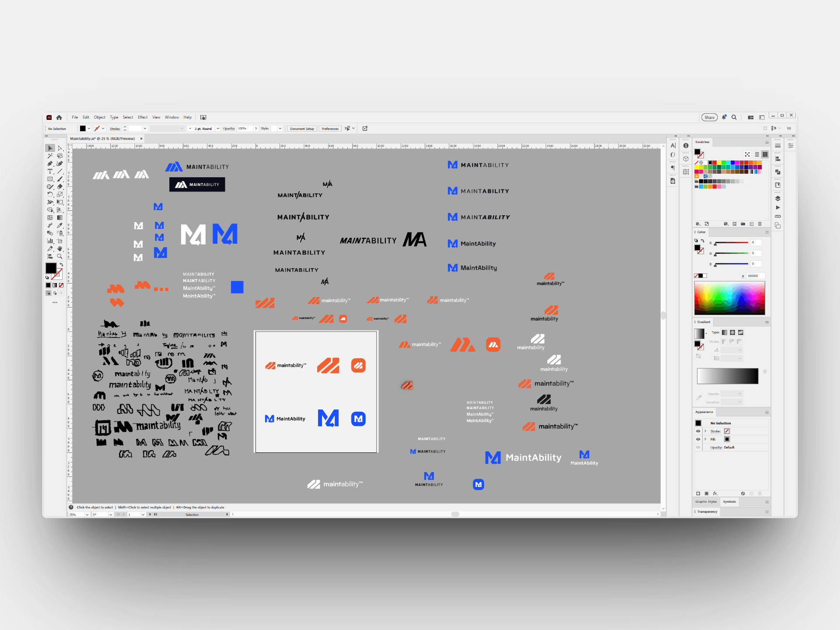This screenshot has width=840, height=630.
Task: Switch Swatches panel to thumbnail grid view
Action: click(x=765, y=154)
